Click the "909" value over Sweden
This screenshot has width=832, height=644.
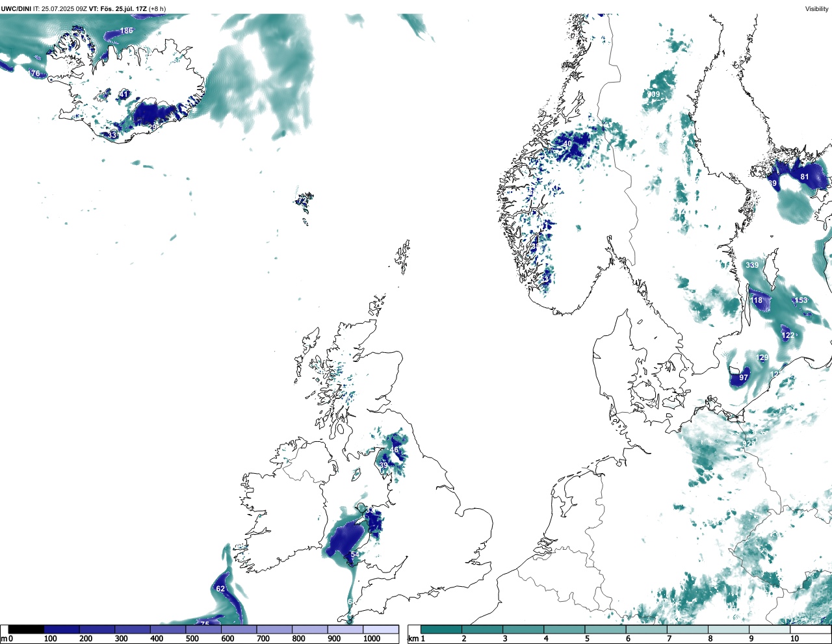pyautogui.click(x=653, y=94)
